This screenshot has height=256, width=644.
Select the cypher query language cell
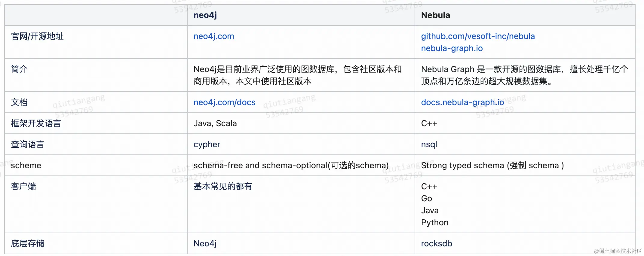207,145
